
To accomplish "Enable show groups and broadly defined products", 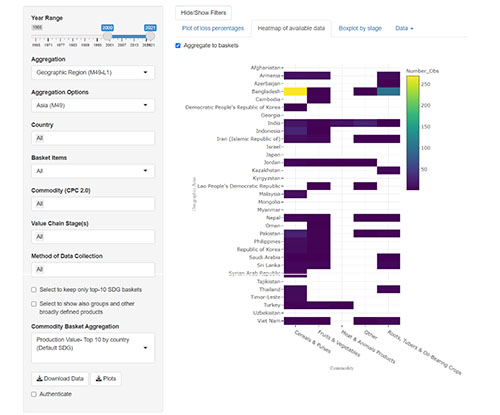I will pos(34,304).
